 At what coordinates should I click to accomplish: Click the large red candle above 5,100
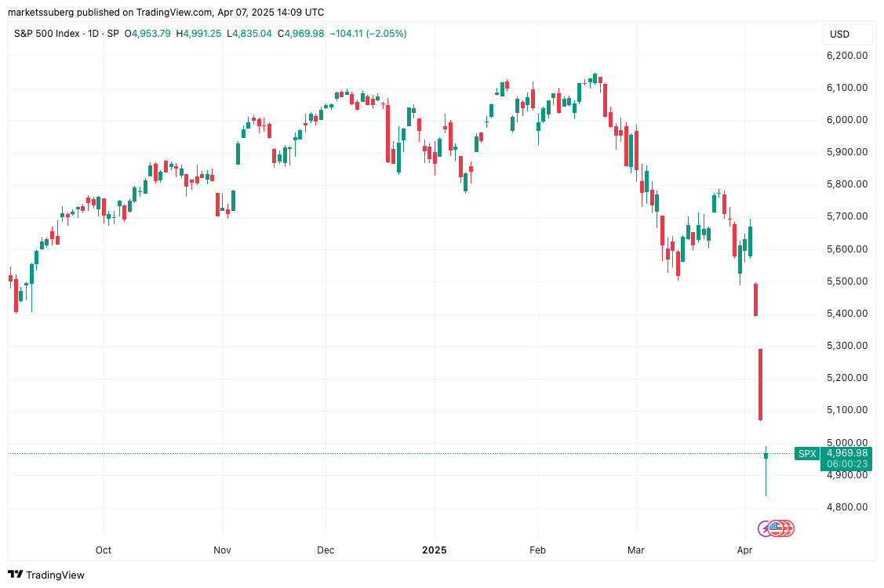click(x=760, y=384)
